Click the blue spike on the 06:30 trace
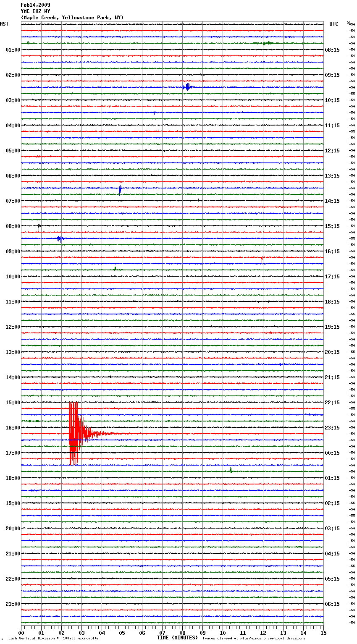Image resolution: width=357 pixels, height=644 pixels. click(x=121, y=189)
